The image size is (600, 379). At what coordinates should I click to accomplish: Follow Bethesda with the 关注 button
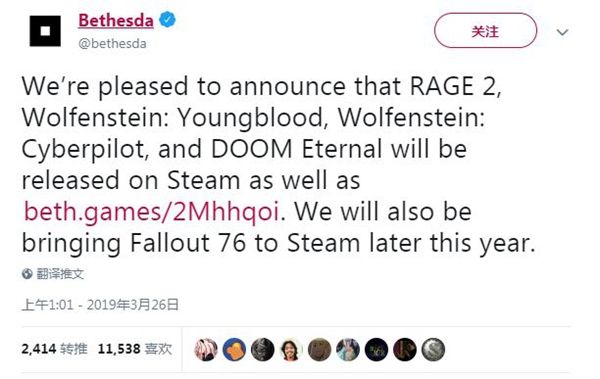click(485, 31)
